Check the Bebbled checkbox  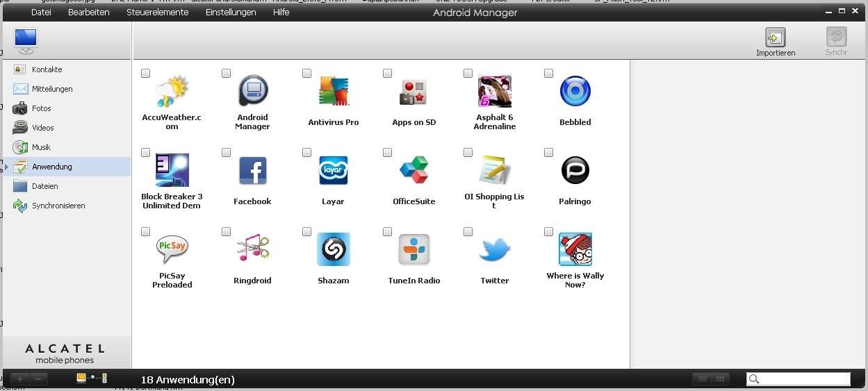tap(548, 73)
